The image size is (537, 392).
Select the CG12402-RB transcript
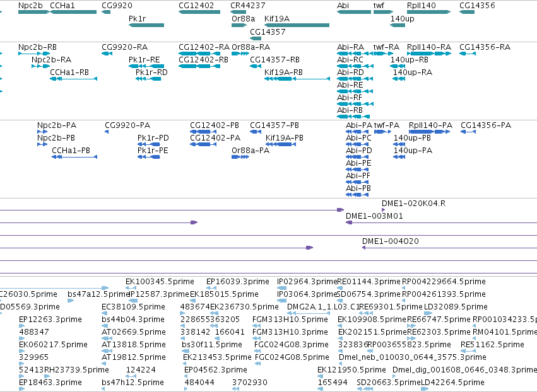(199, 66)
